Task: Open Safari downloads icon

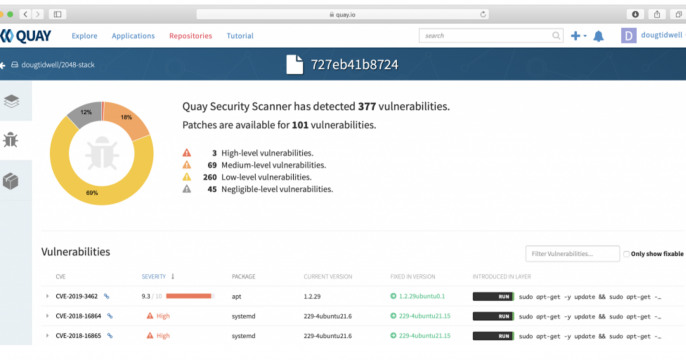Action: pyautogui.click(x=635, y=14)
